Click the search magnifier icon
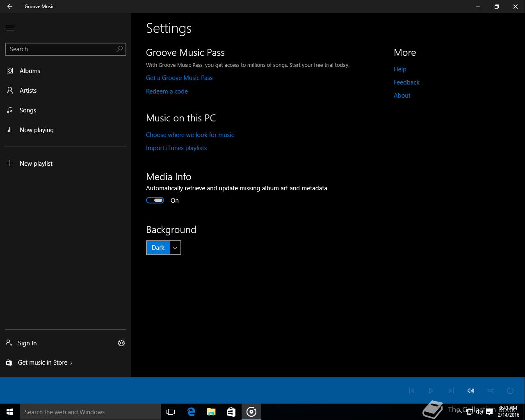 click(120, 49)
